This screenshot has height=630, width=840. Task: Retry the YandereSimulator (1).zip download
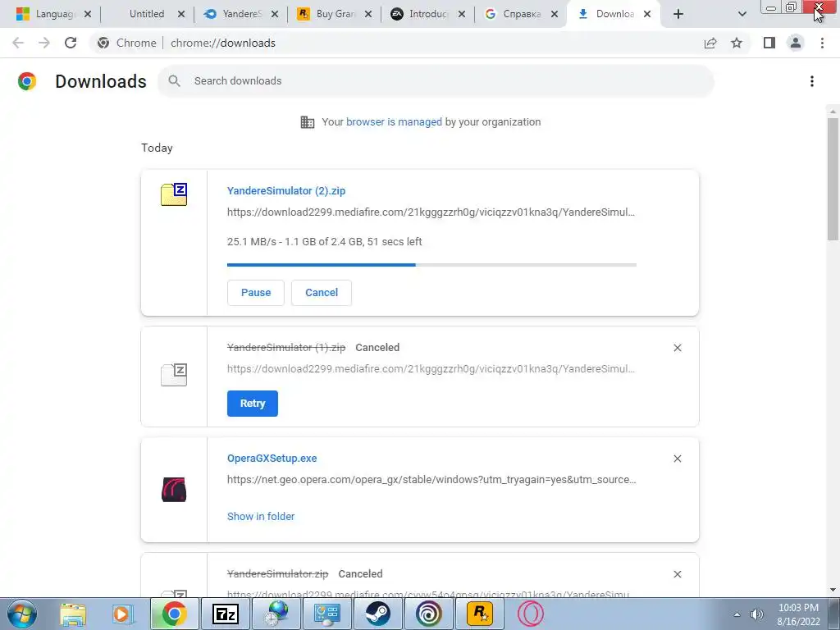pyautogui.click(x=253, y=404)
